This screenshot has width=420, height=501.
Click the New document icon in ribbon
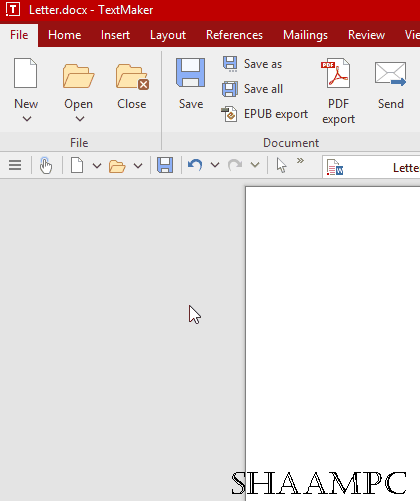coord(25,73)
